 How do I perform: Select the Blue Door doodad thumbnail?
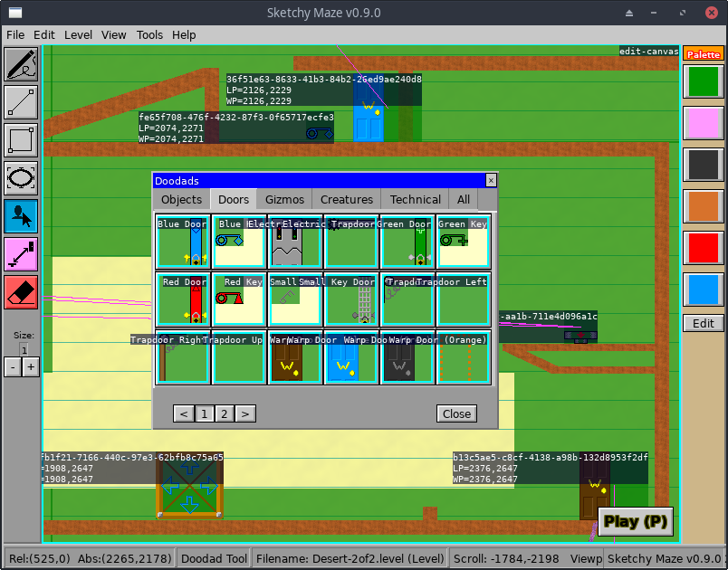181,242
